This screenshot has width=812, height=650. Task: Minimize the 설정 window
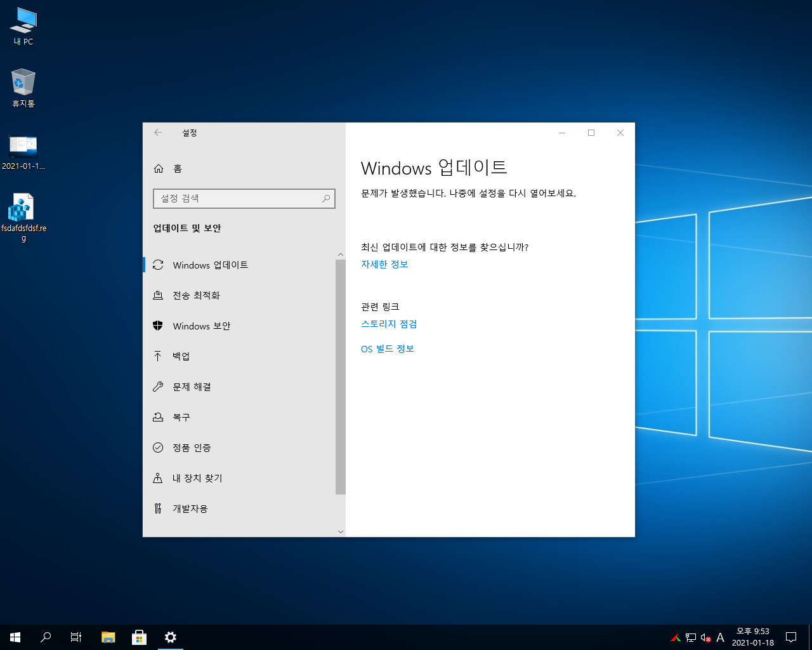pyautogui.click(x=562, y=133)
